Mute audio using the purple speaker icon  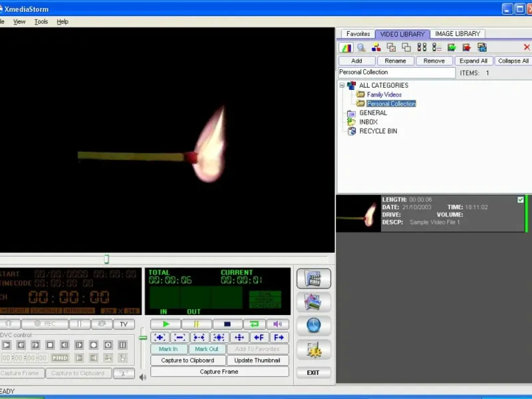coord(277,324)
